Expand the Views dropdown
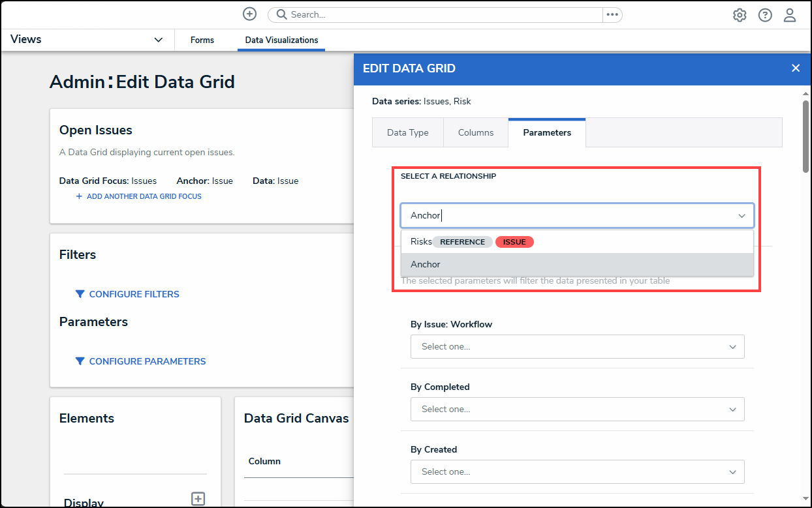The width and height of the screenshot is (812, 508). (159, 40)
